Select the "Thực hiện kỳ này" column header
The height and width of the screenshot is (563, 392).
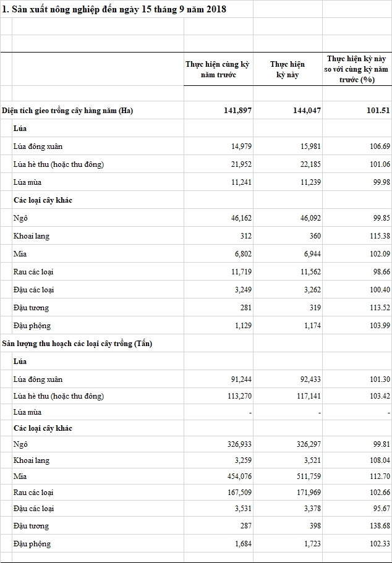coord(288,69)
